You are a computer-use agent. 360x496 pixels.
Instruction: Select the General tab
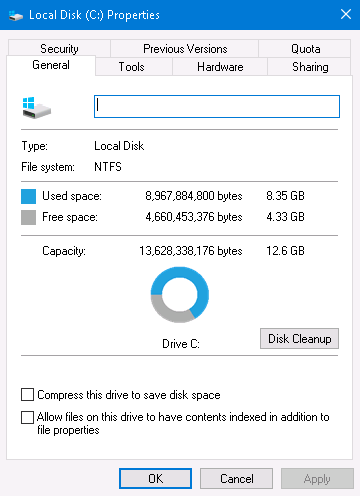point(51,65)
